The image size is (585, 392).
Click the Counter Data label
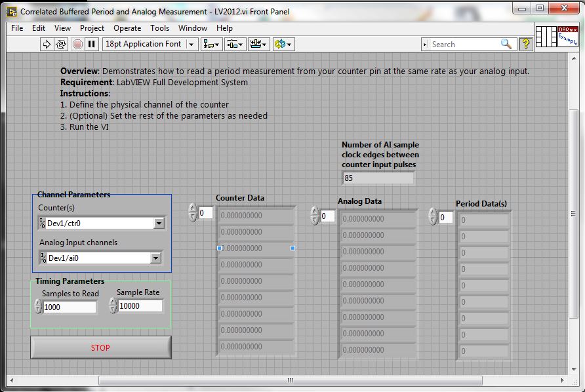click(240, 198)
